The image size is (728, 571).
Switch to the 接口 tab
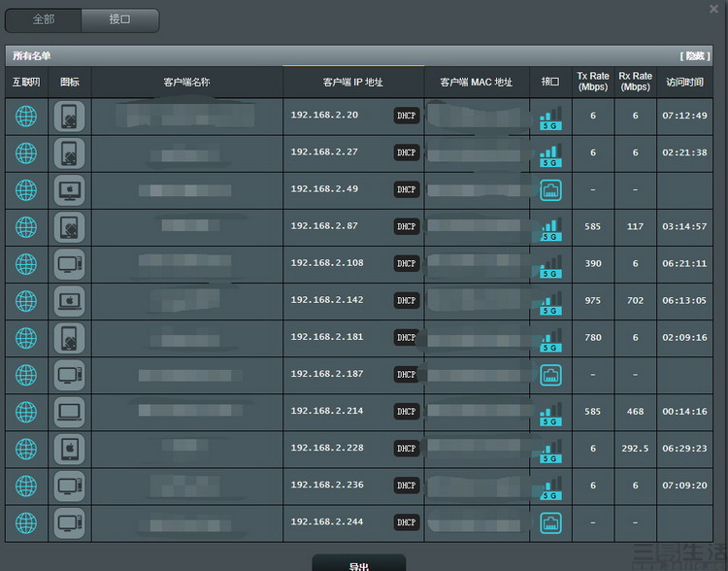coord(119,19)
